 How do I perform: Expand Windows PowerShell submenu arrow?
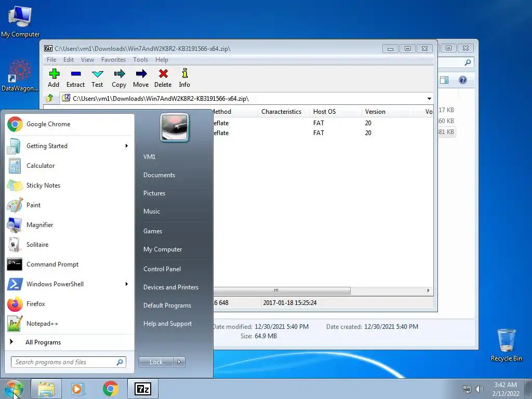tap(127, 284)
